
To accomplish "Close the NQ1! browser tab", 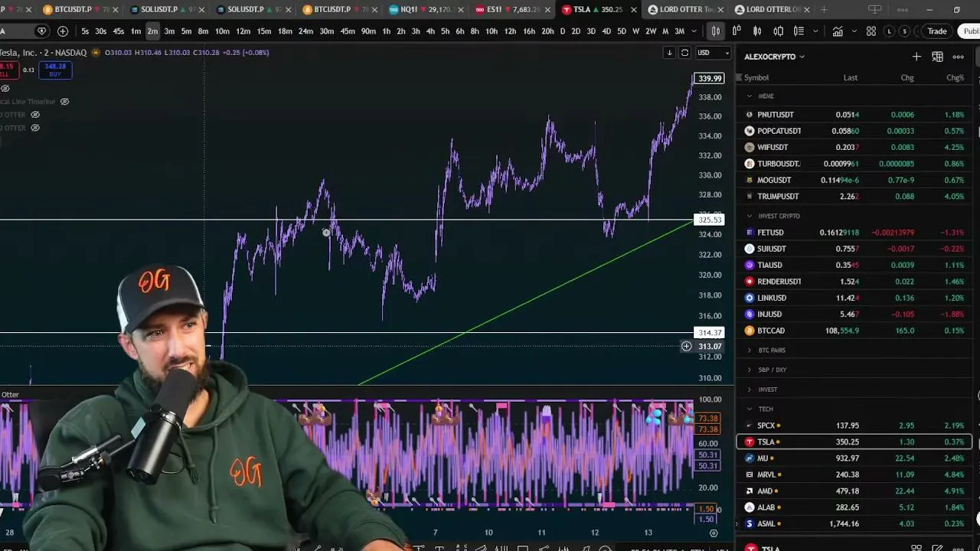I will (462, 10).
